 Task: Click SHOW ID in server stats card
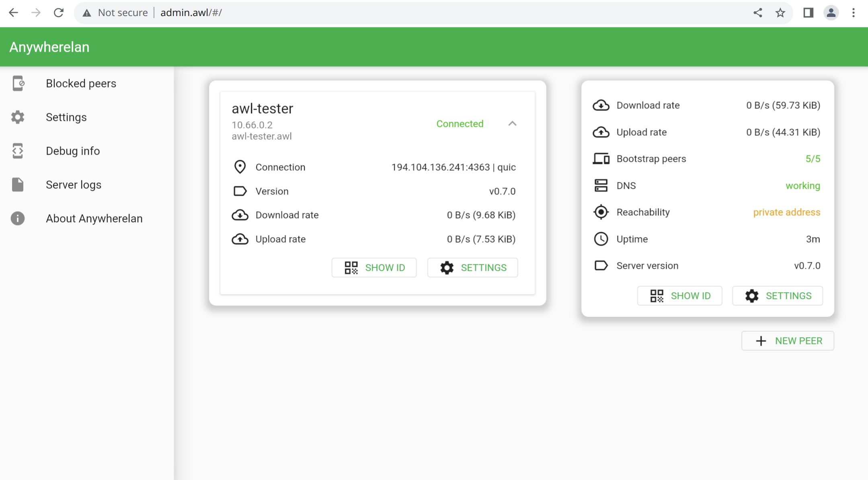point(679,296)
